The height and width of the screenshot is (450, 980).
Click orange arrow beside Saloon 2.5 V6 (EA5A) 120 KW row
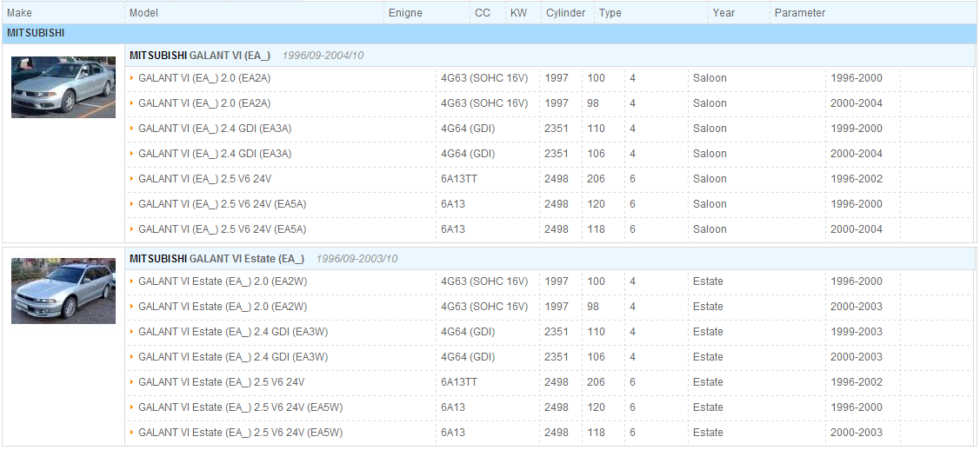[x=132, y=203]
